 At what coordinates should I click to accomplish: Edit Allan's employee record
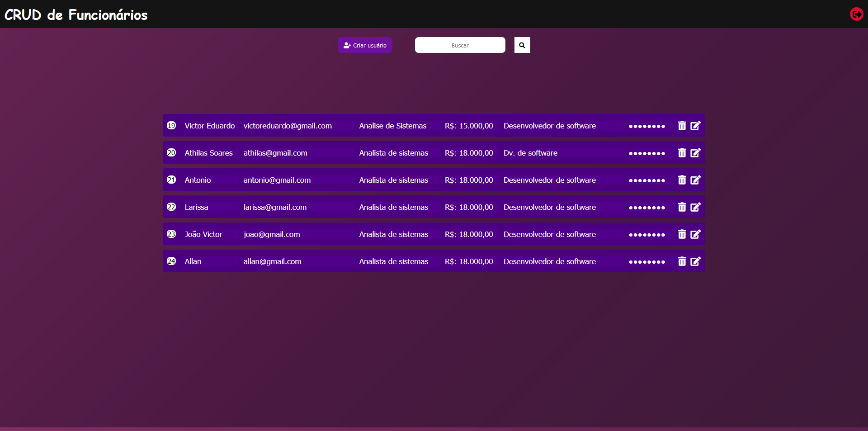[x=695, y=261]
